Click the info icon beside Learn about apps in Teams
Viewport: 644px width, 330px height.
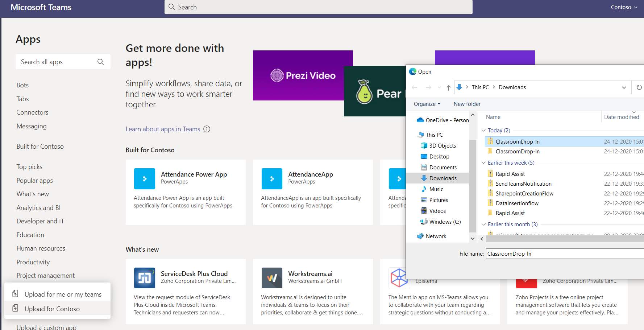[x=207, y=129]
